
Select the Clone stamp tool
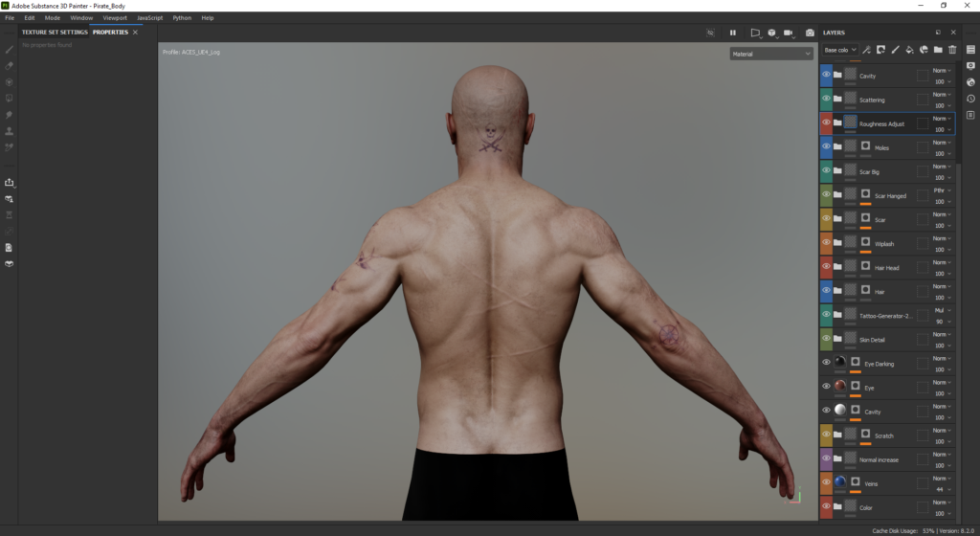coord(10,131)
